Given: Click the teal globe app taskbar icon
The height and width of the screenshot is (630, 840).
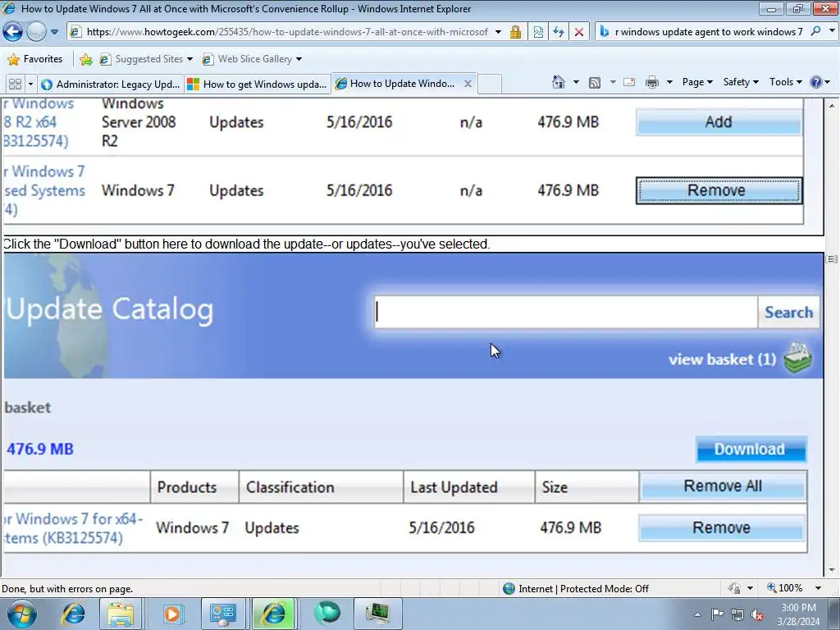Looking at the screenshot, I should click(326, 614).
